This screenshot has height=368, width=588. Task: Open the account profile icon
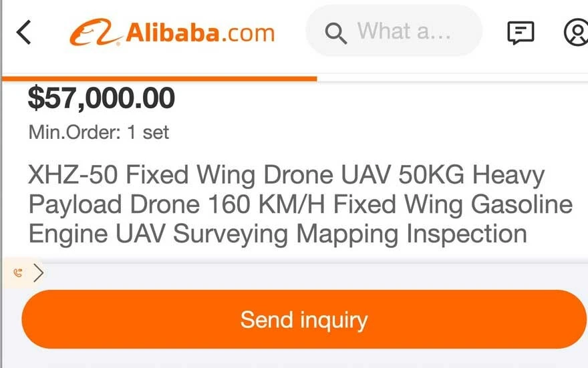[x=576, y=32]
